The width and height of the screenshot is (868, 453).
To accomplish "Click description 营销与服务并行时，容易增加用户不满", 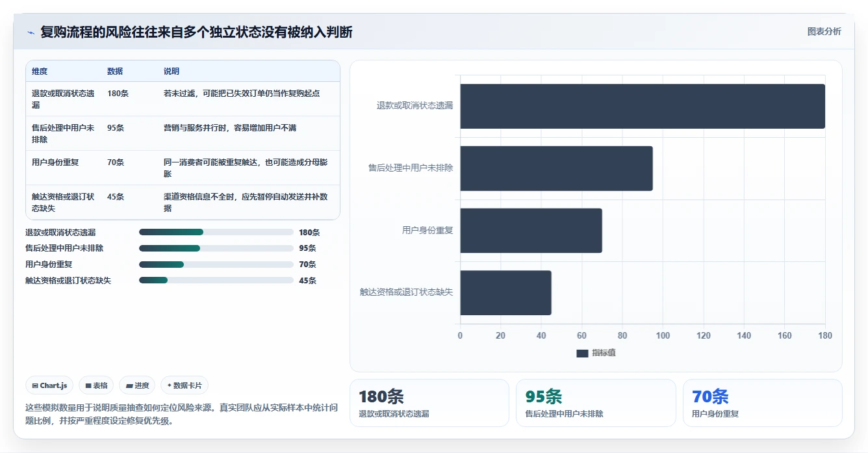I will 230,128.
